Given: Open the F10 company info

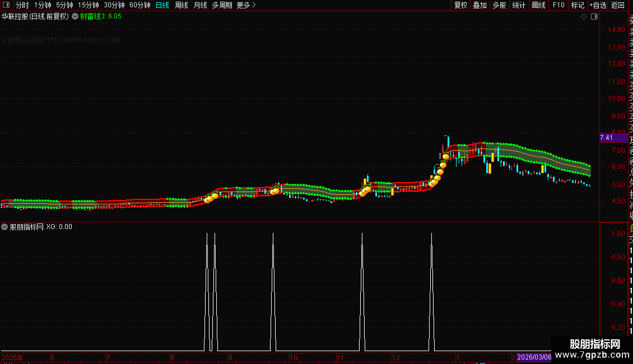Looking at the screenshot, I should [558, 5].
